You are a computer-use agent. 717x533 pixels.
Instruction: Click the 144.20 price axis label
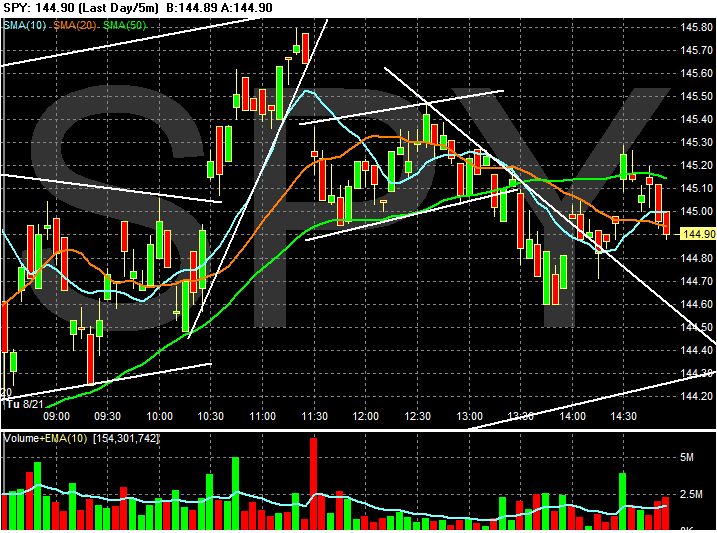point(696,396)
